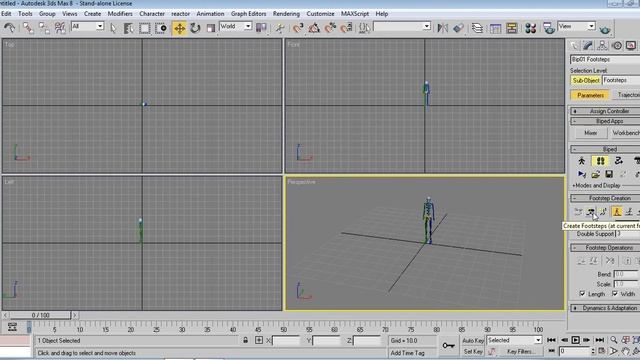Screen dimensions: 640x360
Task: Collapse the Footstep Creation rollout
Action: tap(605, 198)
